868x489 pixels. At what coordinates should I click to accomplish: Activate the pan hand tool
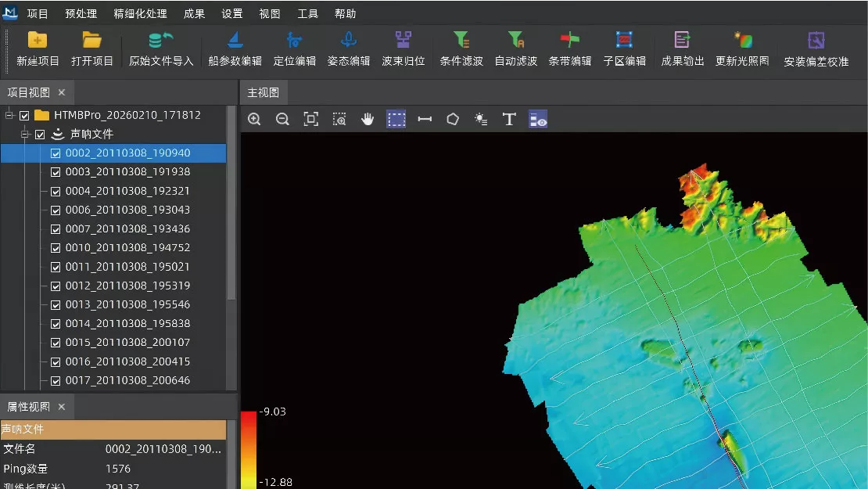click(368, 119)
